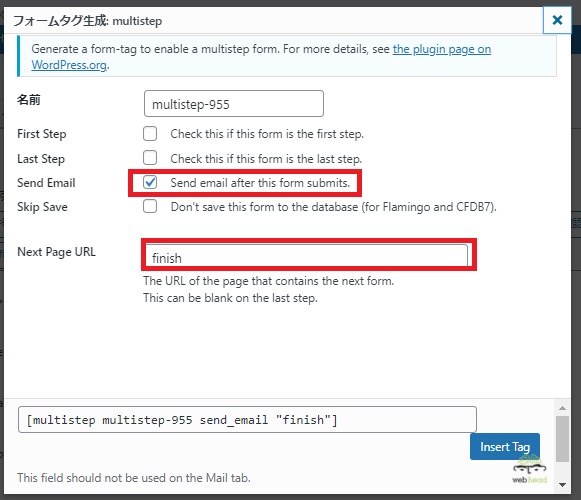Image resolution: width=581 pixels, height=500 pixels.
Task: Click 'Check this if this form is the first step.' label
Action: [x=267, y=134]
